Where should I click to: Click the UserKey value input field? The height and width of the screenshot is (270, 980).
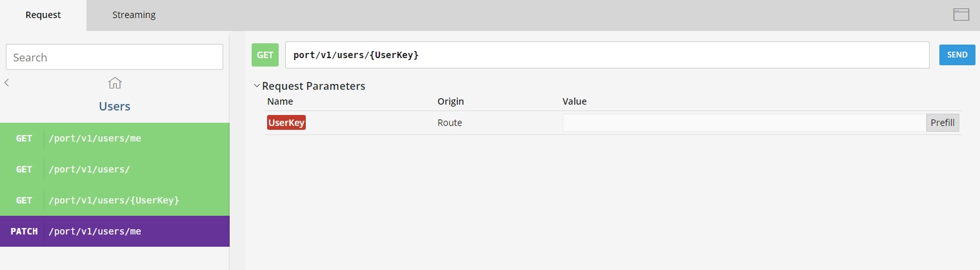[744, 123]
